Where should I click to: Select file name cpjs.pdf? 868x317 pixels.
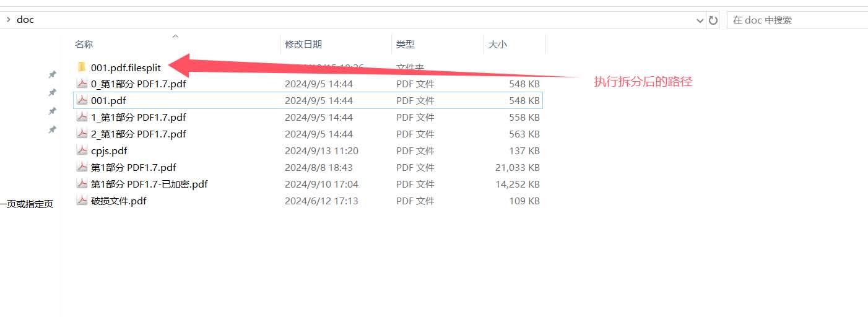(x=109, y=150)
